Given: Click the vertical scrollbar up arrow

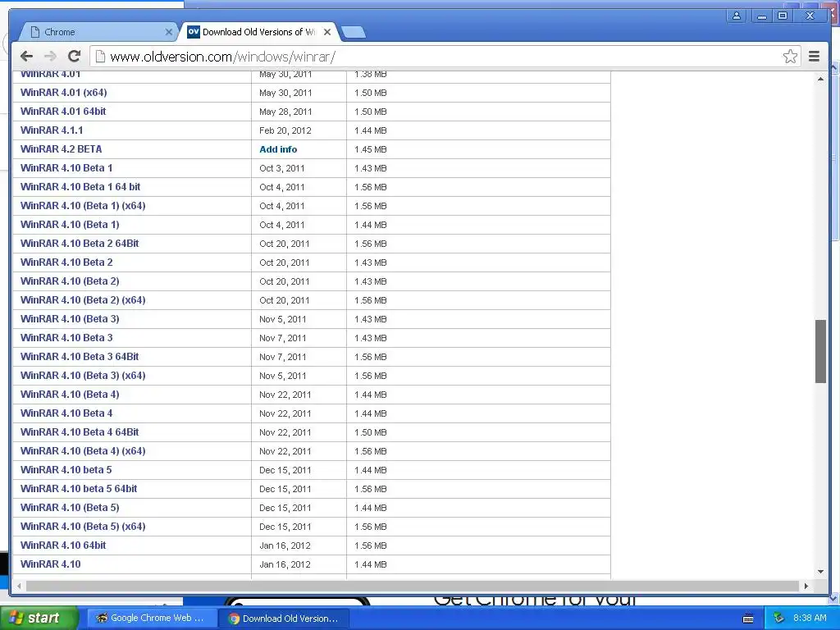Looking at the screenshot, I should point(820,79).
